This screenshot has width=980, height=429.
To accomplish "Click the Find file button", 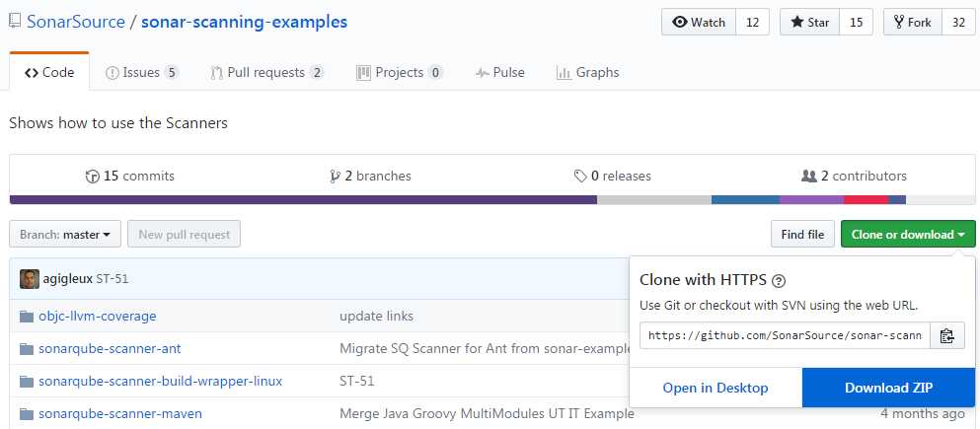I will pos(802,234).
